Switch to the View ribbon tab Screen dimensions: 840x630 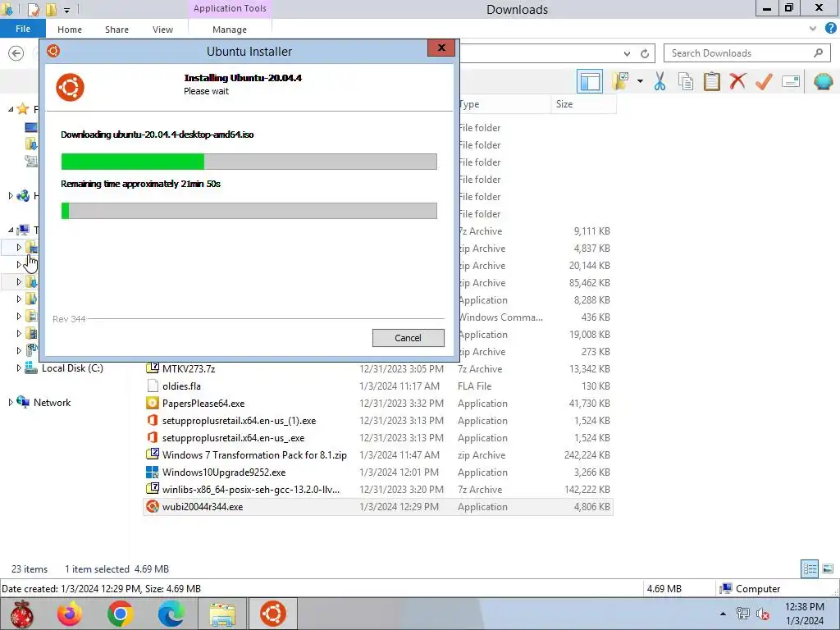coord(162,30)
